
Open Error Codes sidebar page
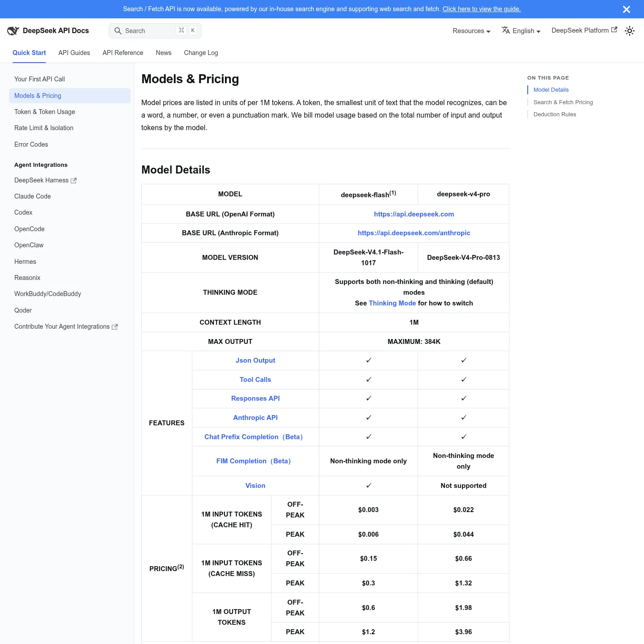tap(70, 144)
